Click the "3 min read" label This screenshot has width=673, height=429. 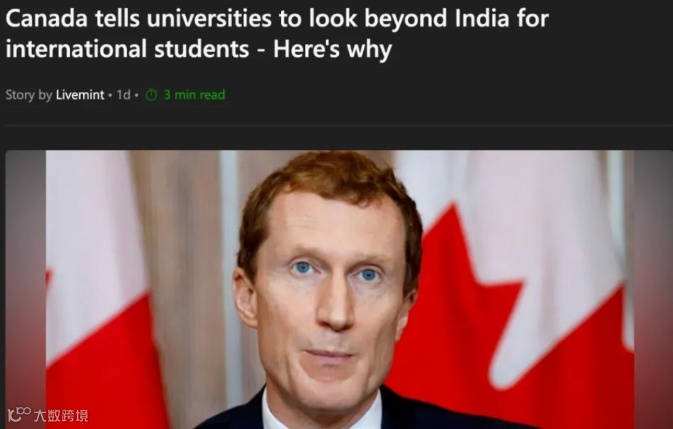[194, 95]
